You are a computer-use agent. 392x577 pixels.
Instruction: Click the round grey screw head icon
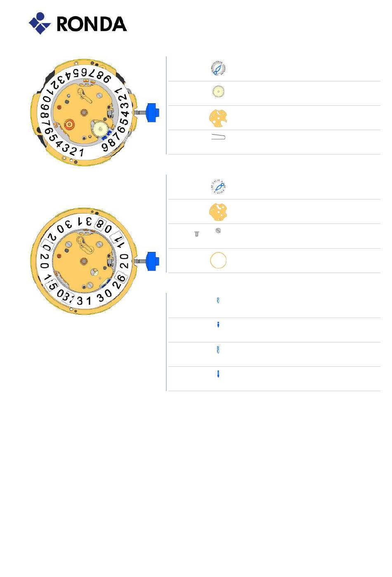tap(218, 230)
